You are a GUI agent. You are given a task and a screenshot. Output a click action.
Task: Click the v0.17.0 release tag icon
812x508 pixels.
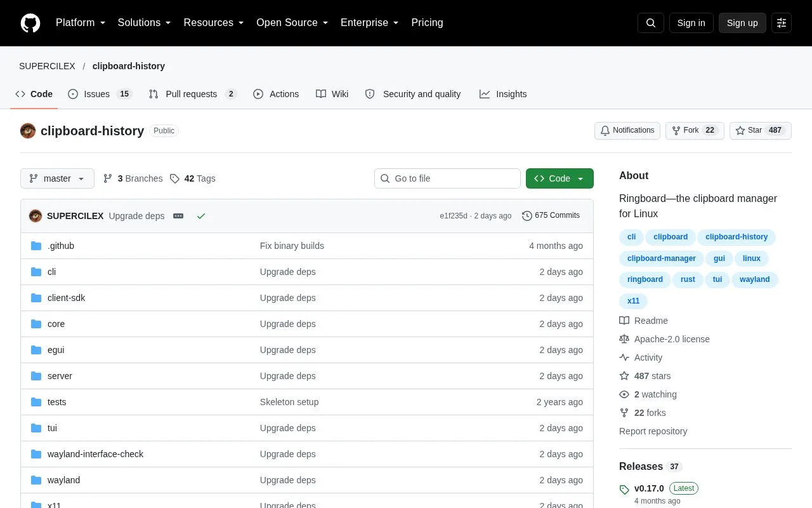point(624,490)
